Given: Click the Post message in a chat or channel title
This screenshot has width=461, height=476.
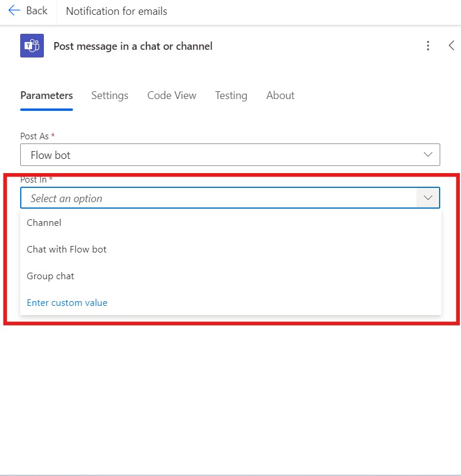Looking at the screenshot, I should pos(133,46).
